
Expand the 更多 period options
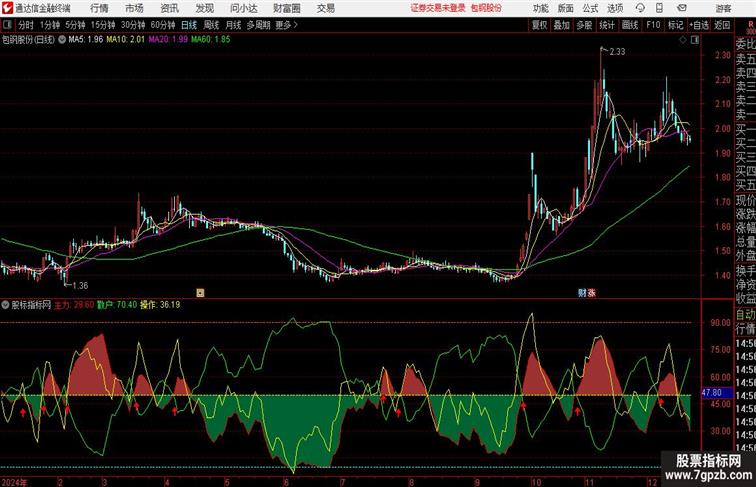pos(286,25)
